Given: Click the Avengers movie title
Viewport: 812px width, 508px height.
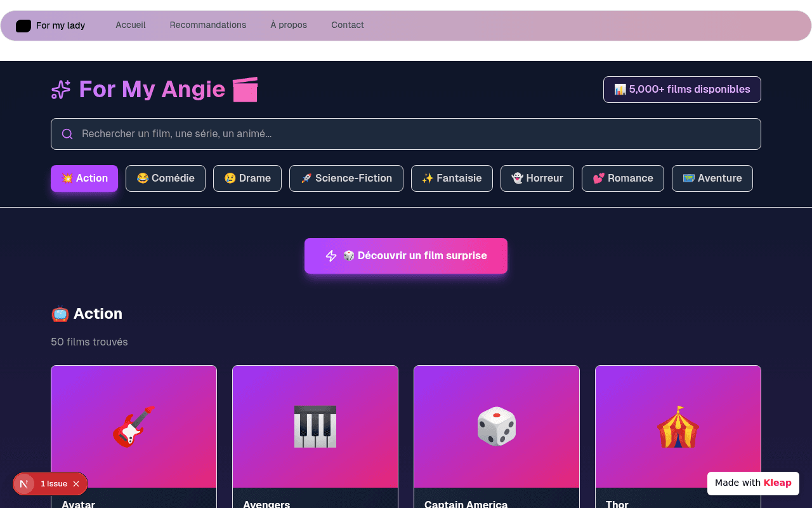Looking at the screenshot, I should [x=266, y=504].
